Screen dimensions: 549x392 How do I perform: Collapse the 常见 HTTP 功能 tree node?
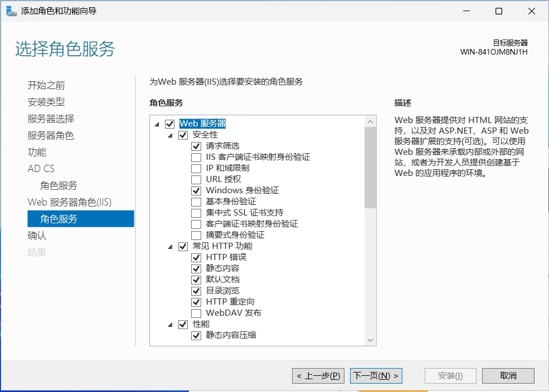[170, 247]
